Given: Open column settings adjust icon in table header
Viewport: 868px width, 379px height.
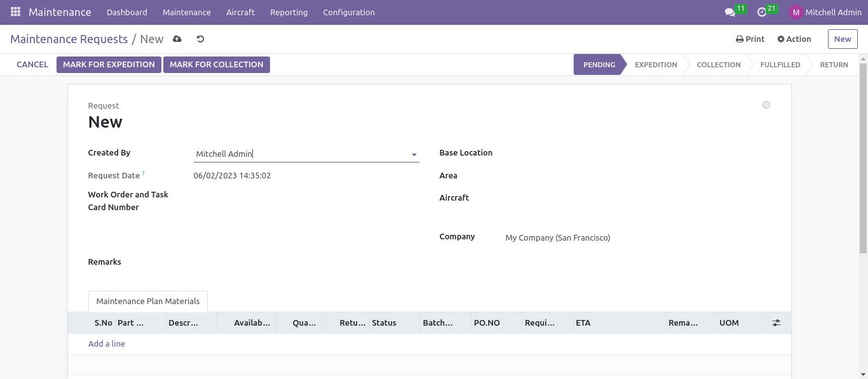Looking at the screenshot, I should 776,323.
